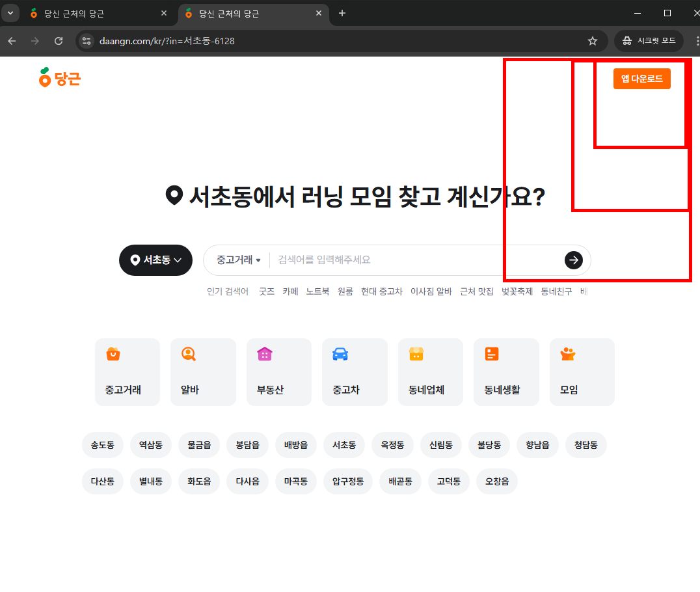
Task: Click the 부동산 real estate icon
Action: (x=278, y=371)
